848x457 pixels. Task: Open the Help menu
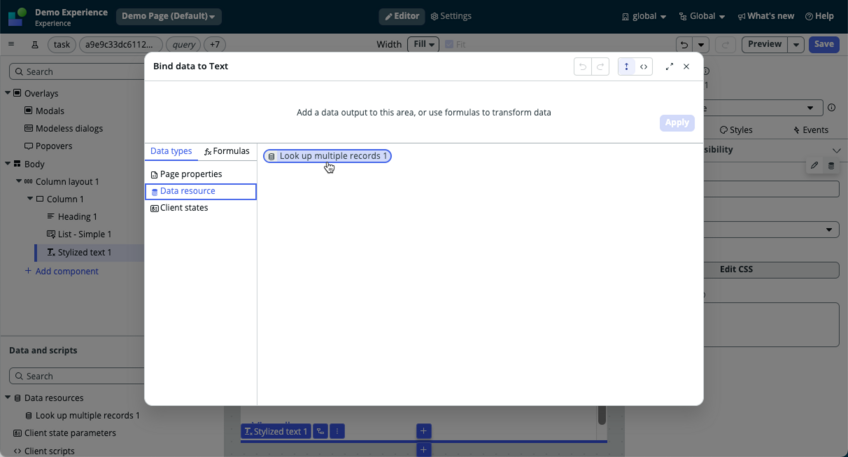[819, 16]
